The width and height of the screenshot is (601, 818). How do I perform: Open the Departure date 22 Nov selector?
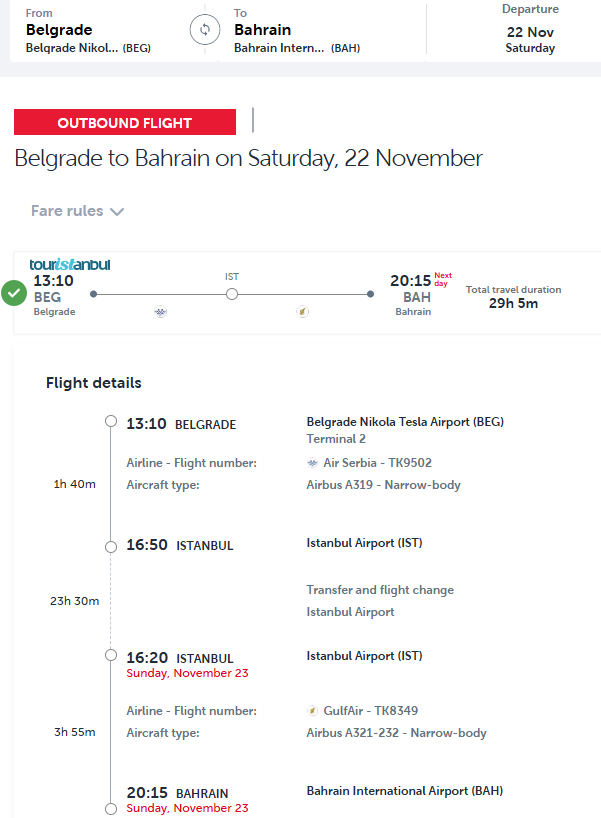click(530, 31)
